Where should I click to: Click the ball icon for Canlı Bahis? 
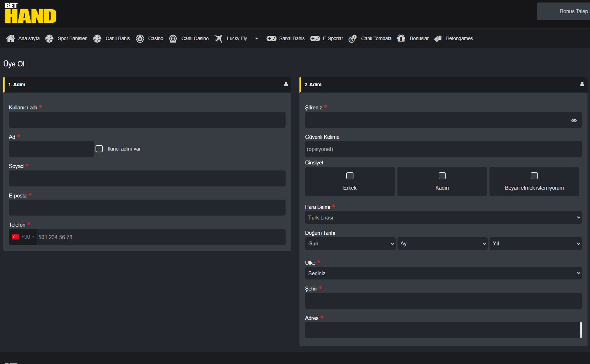tap(97, 38)
